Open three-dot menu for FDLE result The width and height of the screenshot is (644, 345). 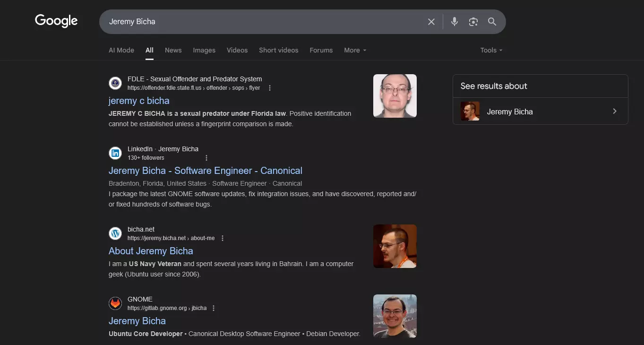click(x=270, y=88)
